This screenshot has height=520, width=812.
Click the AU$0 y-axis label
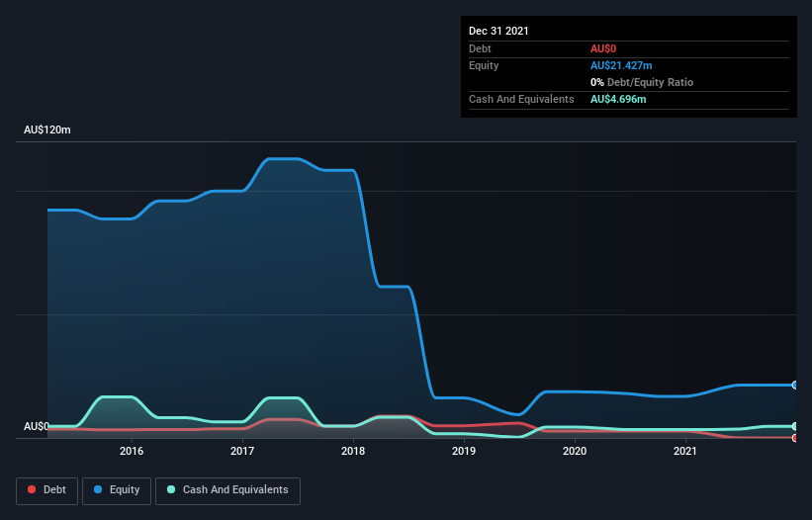37,426
